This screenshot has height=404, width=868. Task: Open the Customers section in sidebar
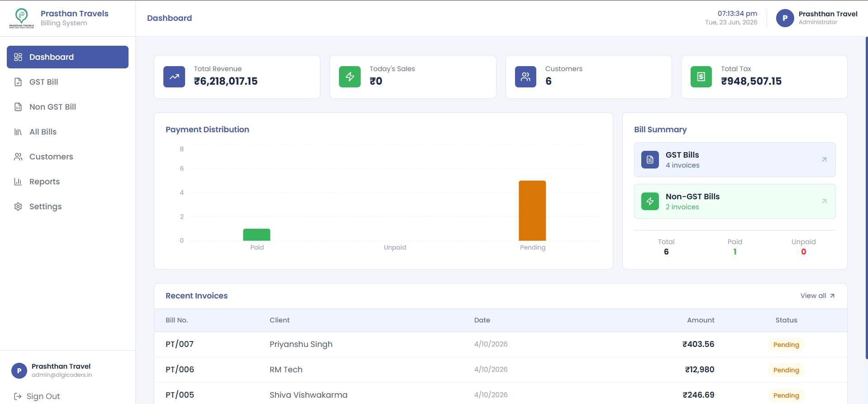67,157
